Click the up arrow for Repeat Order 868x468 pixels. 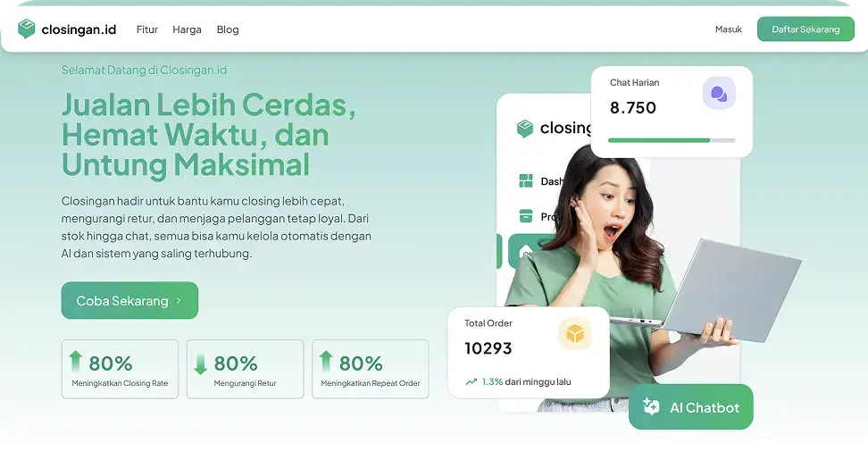(x=326, y=362)
